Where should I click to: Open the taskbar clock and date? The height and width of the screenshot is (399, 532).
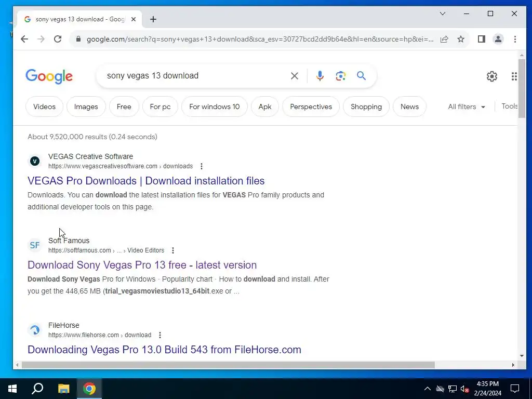coord(487,389)
